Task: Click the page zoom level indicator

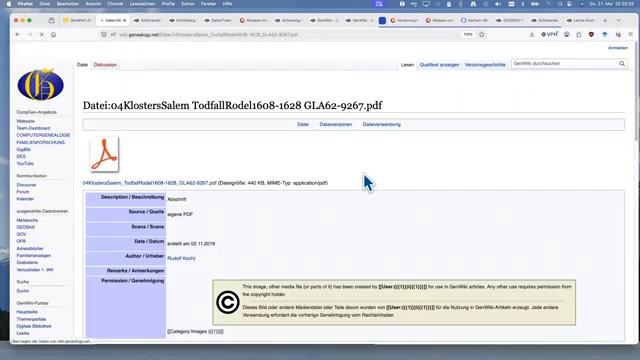Action: point(468,35)
